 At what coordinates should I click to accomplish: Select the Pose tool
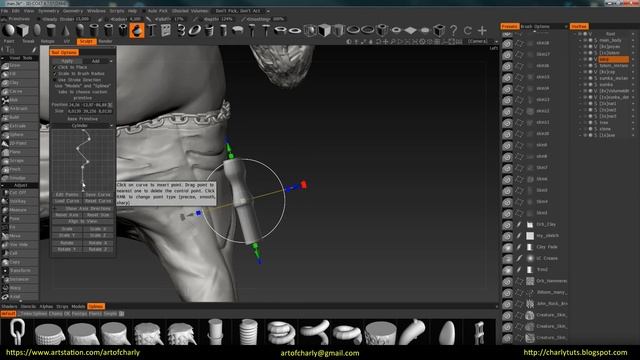click(x=19, y=219)
